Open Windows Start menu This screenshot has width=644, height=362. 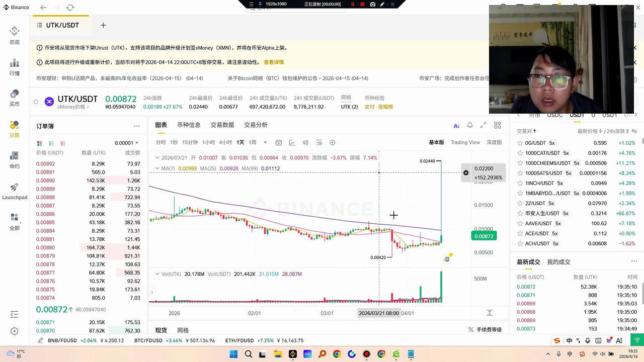click(233, 354)
